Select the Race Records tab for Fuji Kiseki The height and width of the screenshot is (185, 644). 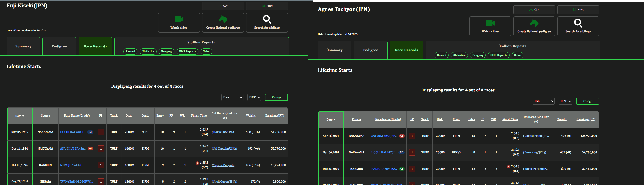(x=95, y=46)
